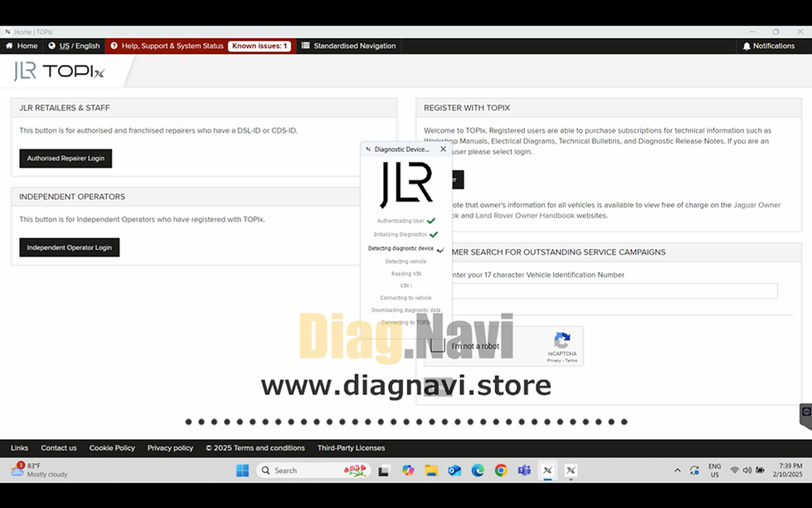Click the JLR TOPIx logo

tap(59, 71)
